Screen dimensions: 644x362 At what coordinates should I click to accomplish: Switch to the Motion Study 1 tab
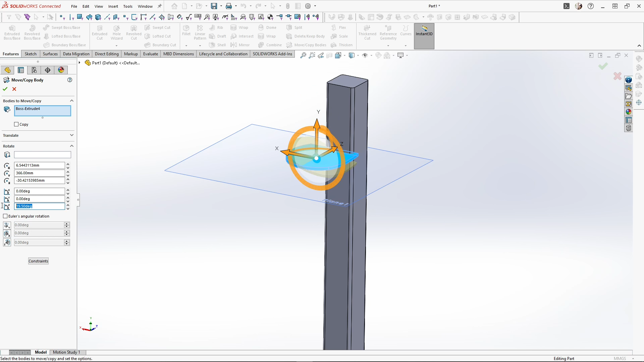point(66,352)
